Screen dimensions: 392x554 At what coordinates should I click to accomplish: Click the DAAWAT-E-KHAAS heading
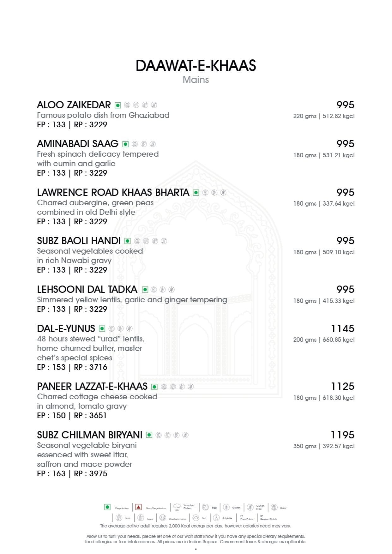[196, 66]
